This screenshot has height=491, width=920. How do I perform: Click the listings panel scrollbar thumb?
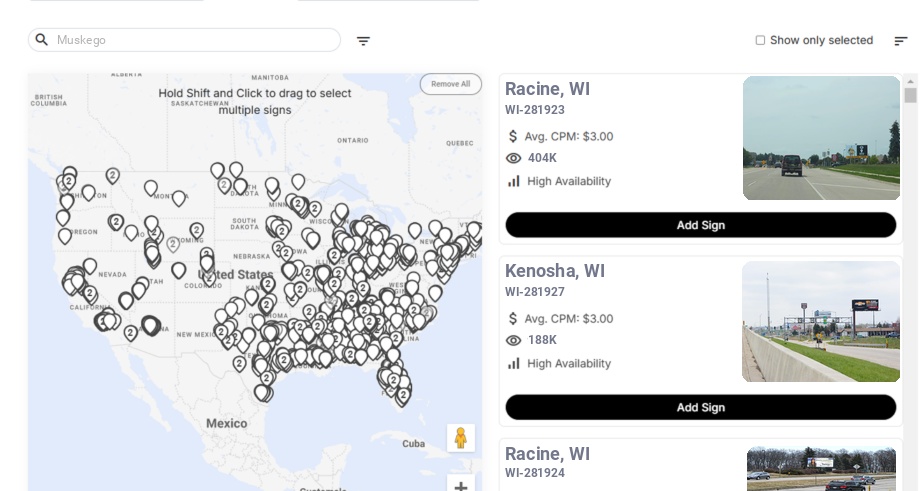(910, 95)
